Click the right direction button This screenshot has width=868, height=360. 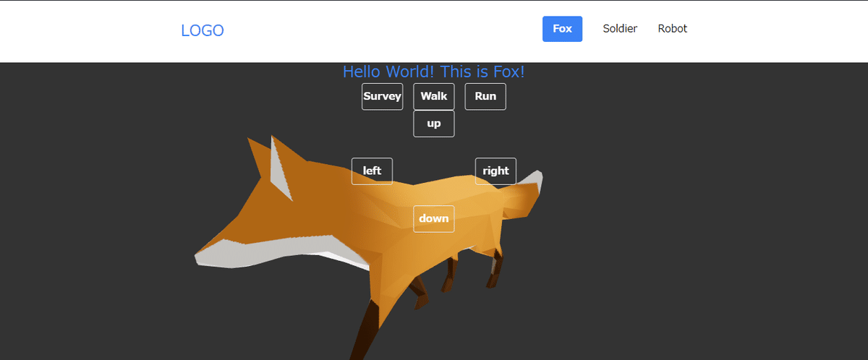(495, 171)
